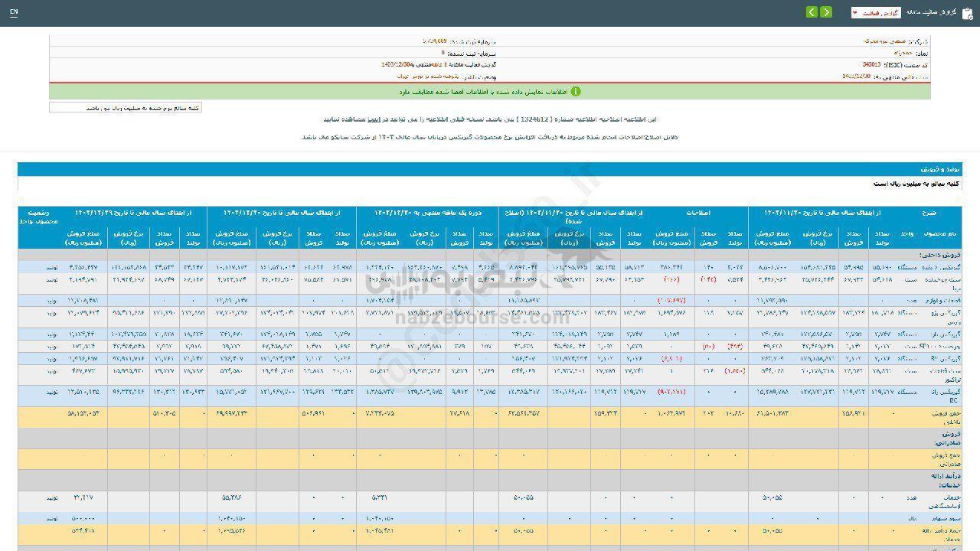The height and width of the screenshot is (551, 980).
Task: Click the green info icon in status banner
Action: tap(576, 92)
